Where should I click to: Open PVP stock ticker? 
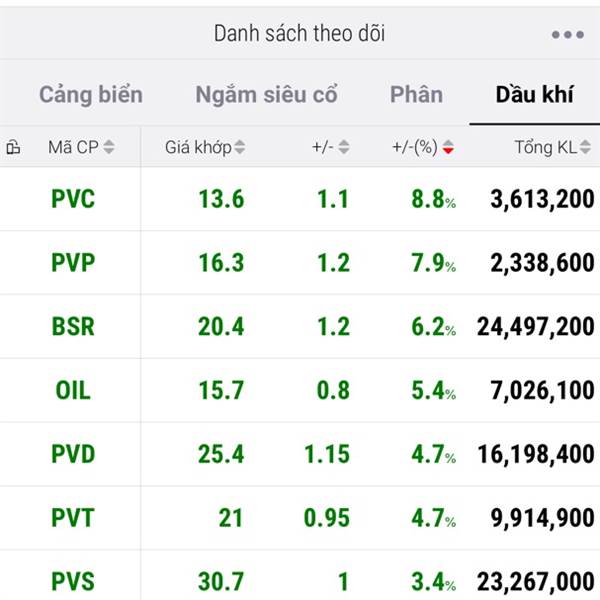click(73, 263)
